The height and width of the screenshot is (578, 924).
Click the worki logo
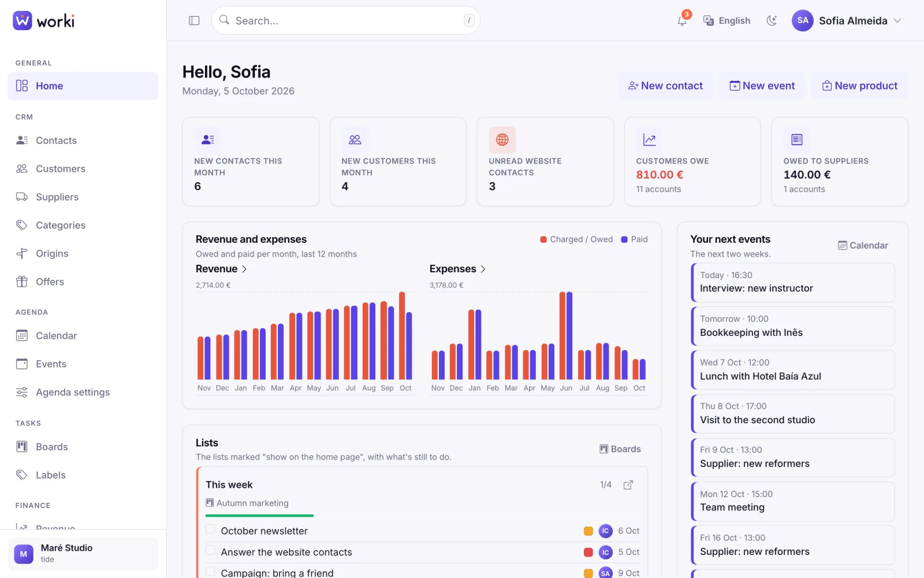click(44, 21)
